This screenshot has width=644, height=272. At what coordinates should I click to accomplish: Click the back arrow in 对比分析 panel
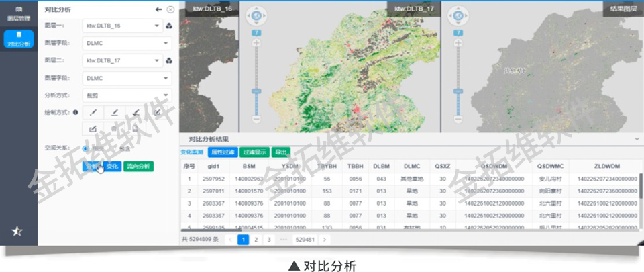point(158,9)
